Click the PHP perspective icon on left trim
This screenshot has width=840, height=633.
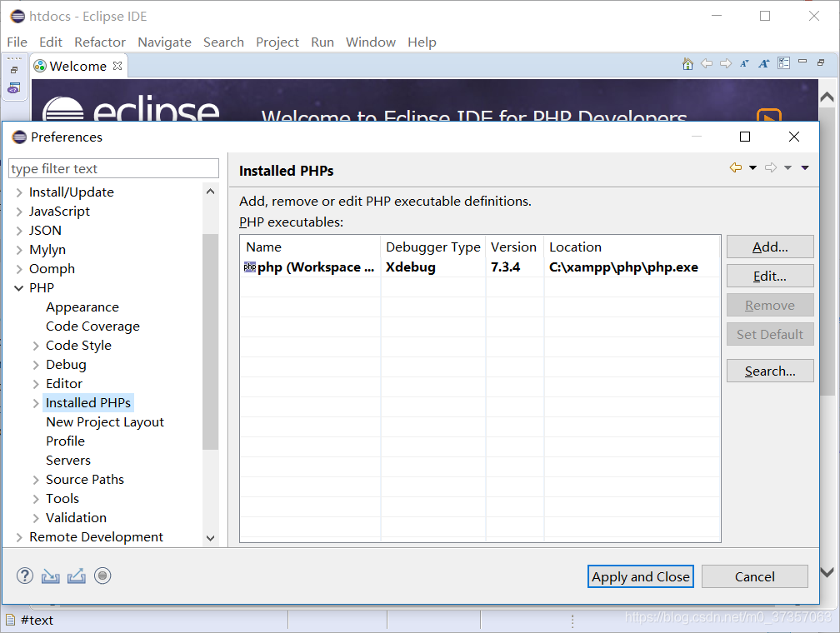pos(14,88)
